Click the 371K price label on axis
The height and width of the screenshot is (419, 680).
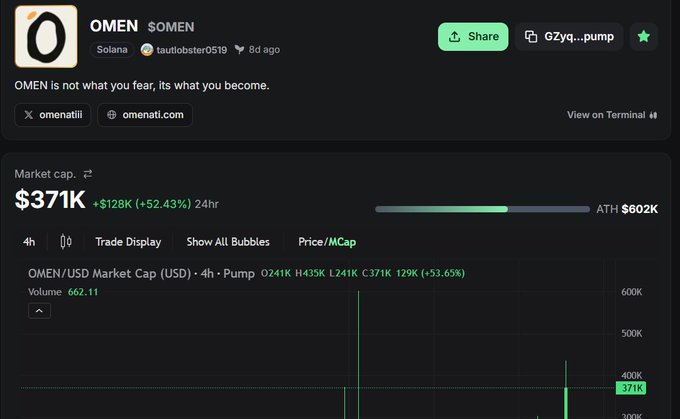click(631, 388)
